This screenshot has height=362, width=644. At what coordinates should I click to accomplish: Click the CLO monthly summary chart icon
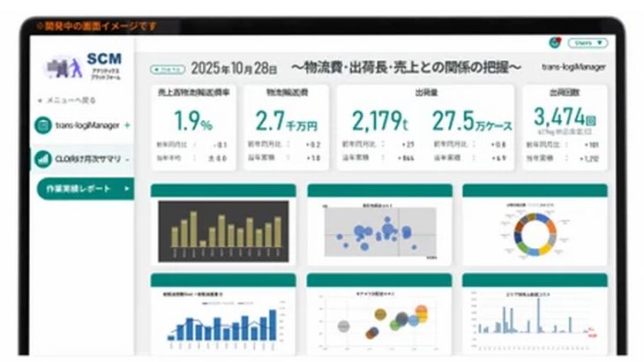[42, 159]
